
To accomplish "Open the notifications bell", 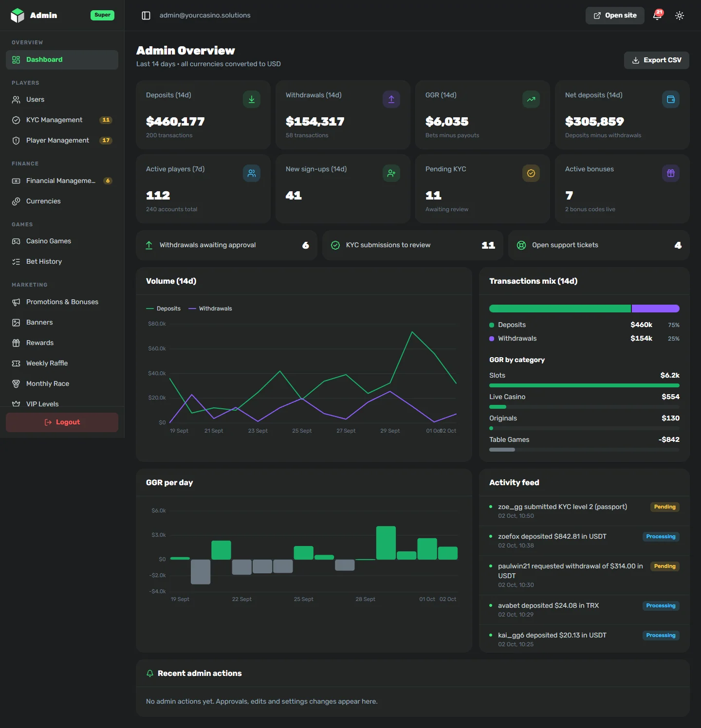I will [x=657, y=15].
